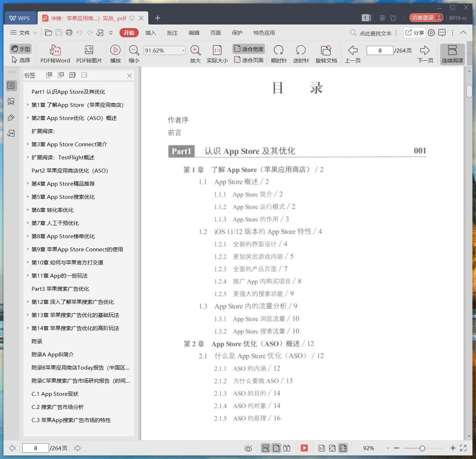Open quick access toolbar dropdown arrow
This screenshot has height=459, width=476.
(111, 33)
